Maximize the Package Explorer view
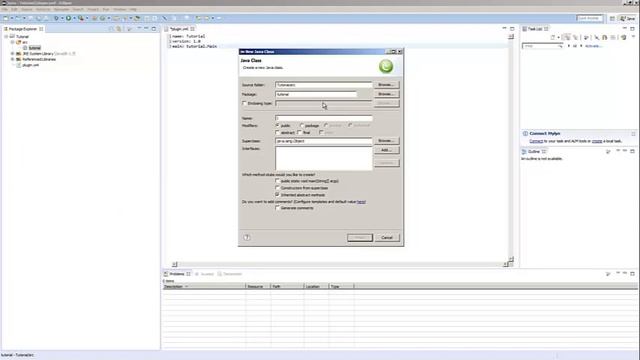Viewport: 640px width, 360px height. tap(154, 29)
